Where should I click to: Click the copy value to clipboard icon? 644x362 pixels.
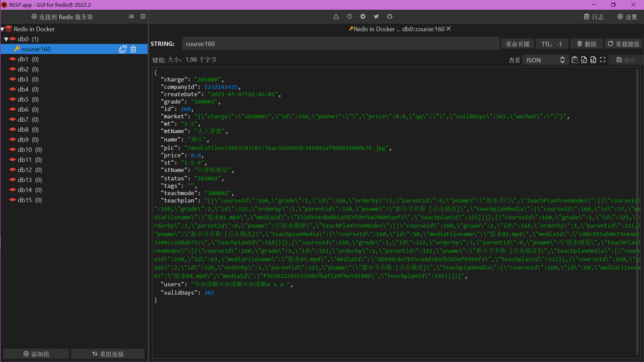575,60
